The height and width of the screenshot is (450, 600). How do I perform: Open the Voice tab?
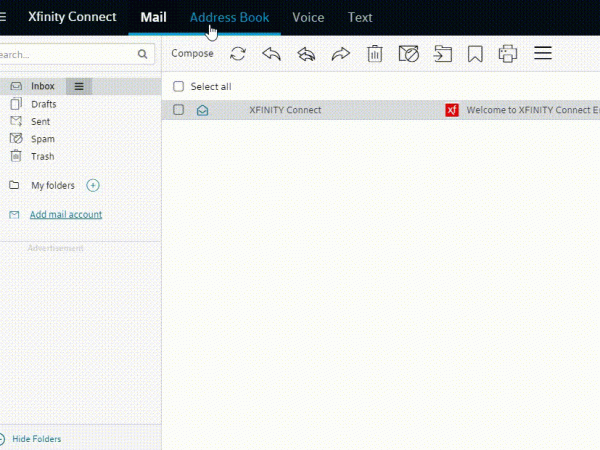(308, 17)
